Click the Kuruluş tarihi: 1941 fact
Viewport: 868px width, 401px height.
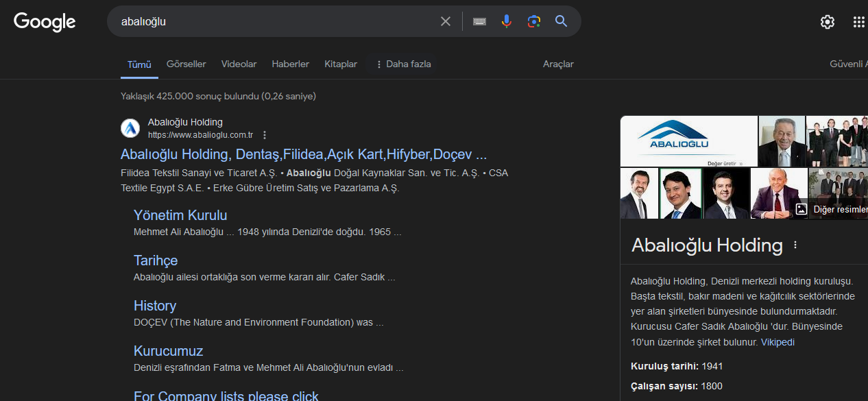[x=677, y=366]
